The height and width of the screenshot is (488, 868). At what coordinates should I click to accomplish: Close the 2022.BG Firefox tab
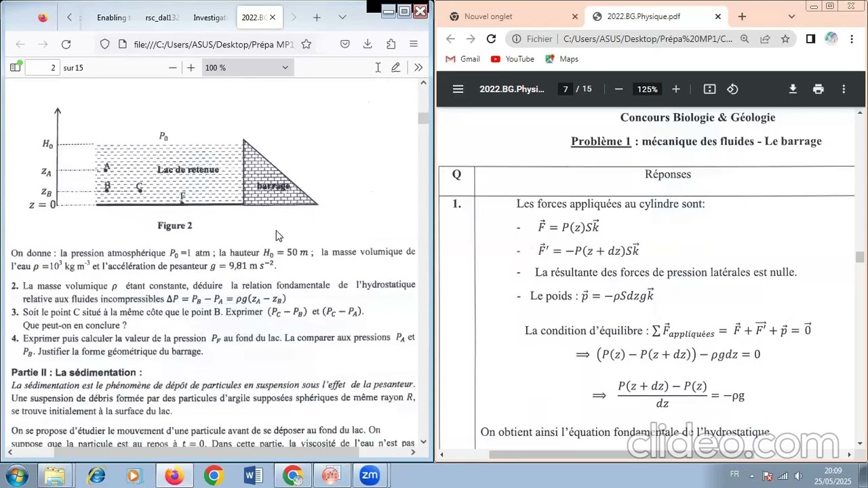[x=273, y=18]
